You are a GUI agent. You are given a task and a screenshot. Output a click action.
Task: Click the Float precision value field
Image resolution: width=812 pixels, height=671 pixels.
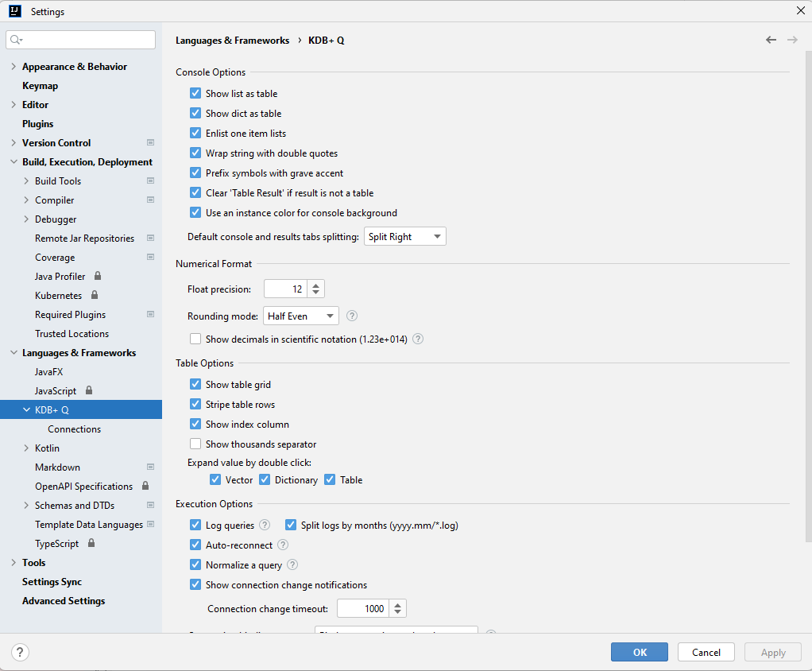(285, 289)
